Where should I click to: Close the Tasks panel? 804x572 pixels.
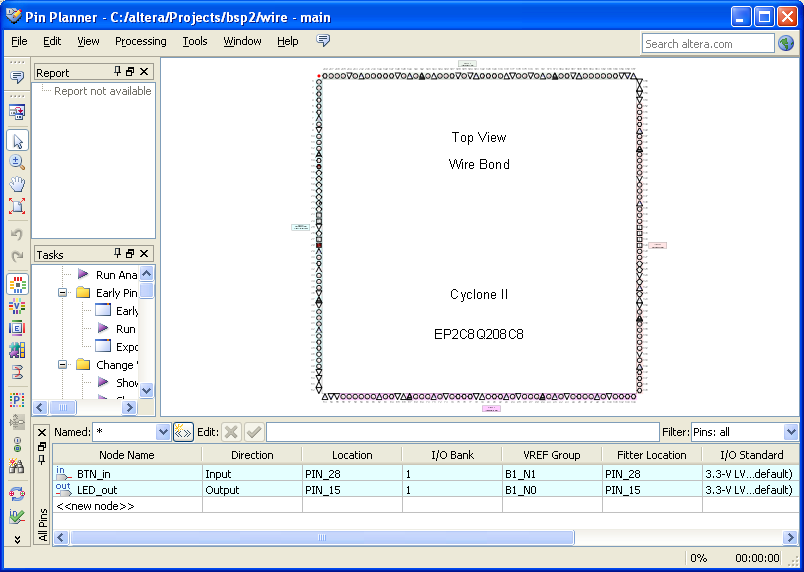(144, 254)
